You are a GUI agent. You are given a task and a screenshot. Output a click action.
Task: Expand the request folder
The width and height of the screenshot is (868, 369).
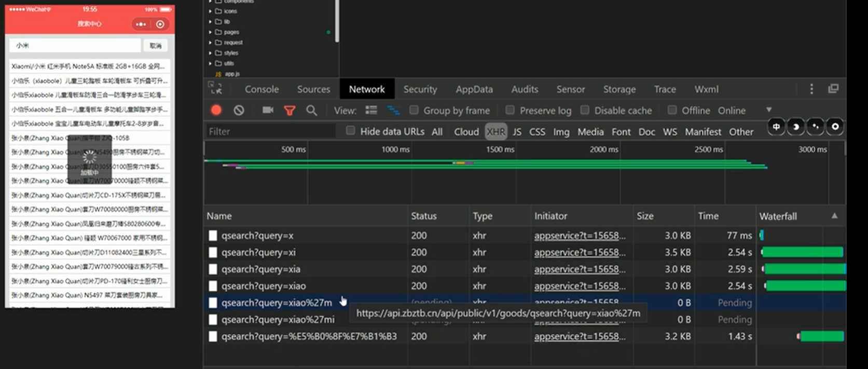click(210, 43)
